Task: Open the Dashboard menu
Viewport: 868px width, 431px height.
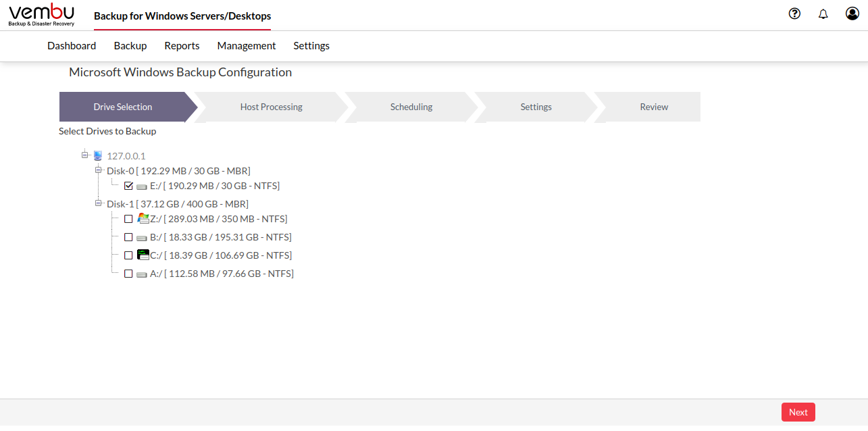Action: pos(72,46)
